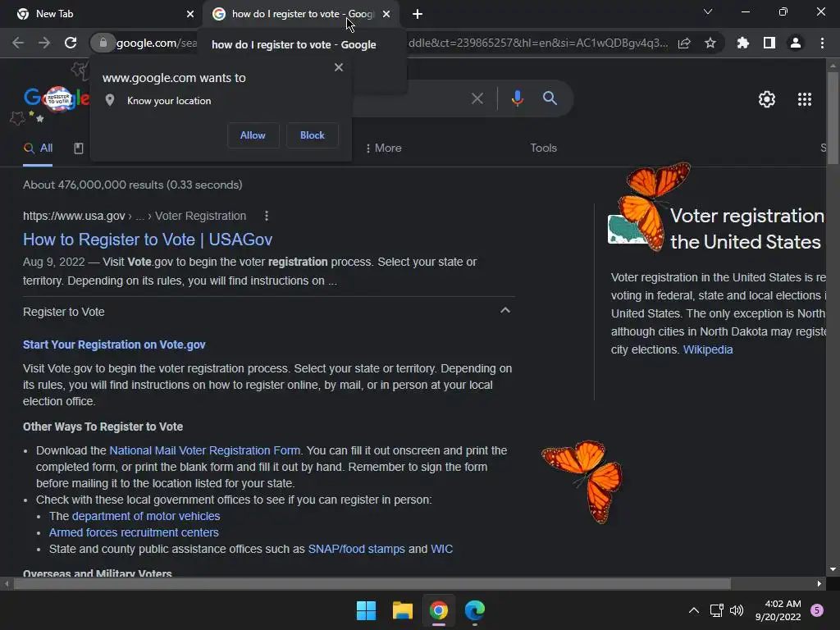The image size is (840, 630).
Task: Open clock and date panel
Action: coord(778,610)
